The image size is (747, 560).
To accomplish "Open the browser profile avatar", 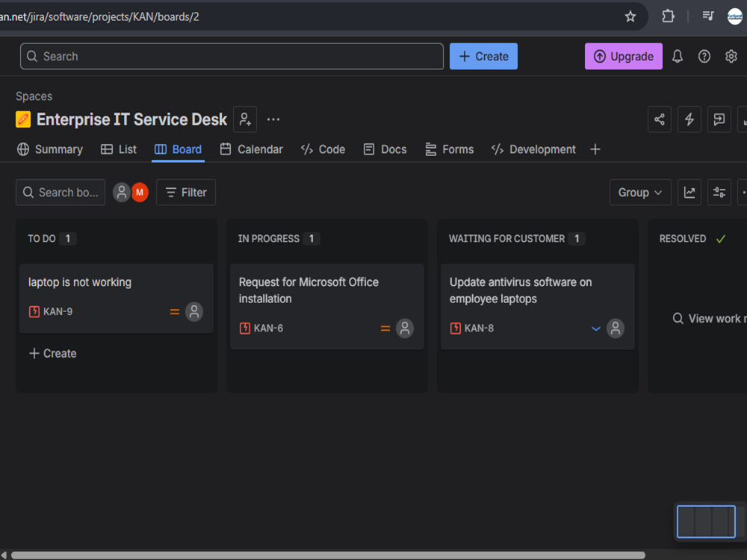I will coord(734,16).
